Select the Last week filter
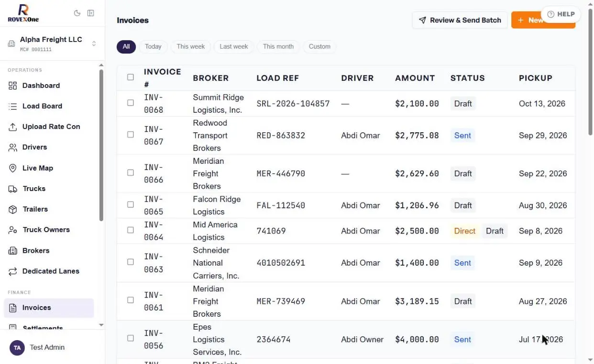The height and width of the screenshot is (364, 594). point(234,46)
